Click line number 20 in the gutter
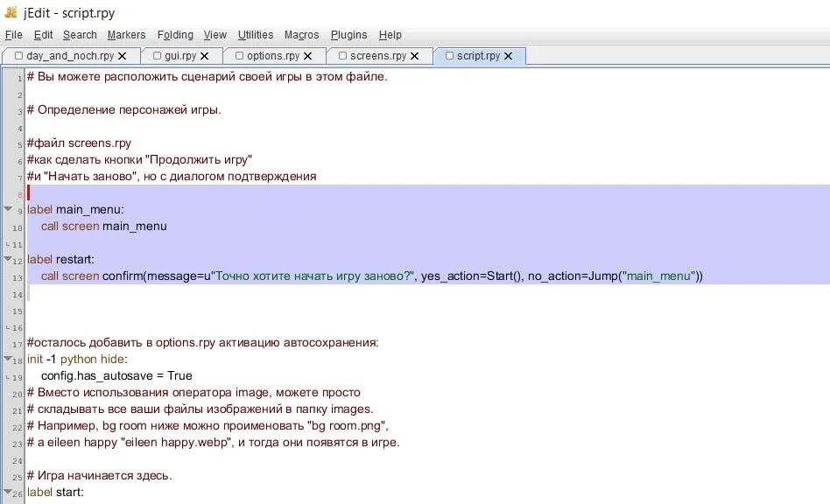This screenshot has height=504, width=830. [x=18, y=395]
